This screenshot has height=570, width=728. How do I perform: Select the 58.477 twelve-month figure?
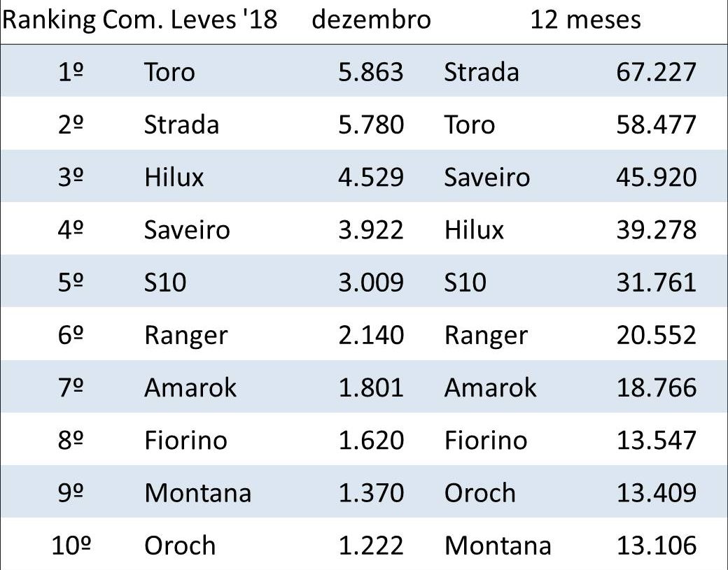click(656, 124)
